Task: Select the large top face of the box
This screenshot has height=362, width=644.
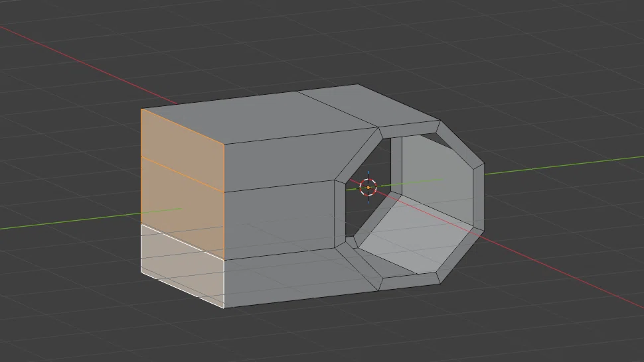Action: [260, 117]
